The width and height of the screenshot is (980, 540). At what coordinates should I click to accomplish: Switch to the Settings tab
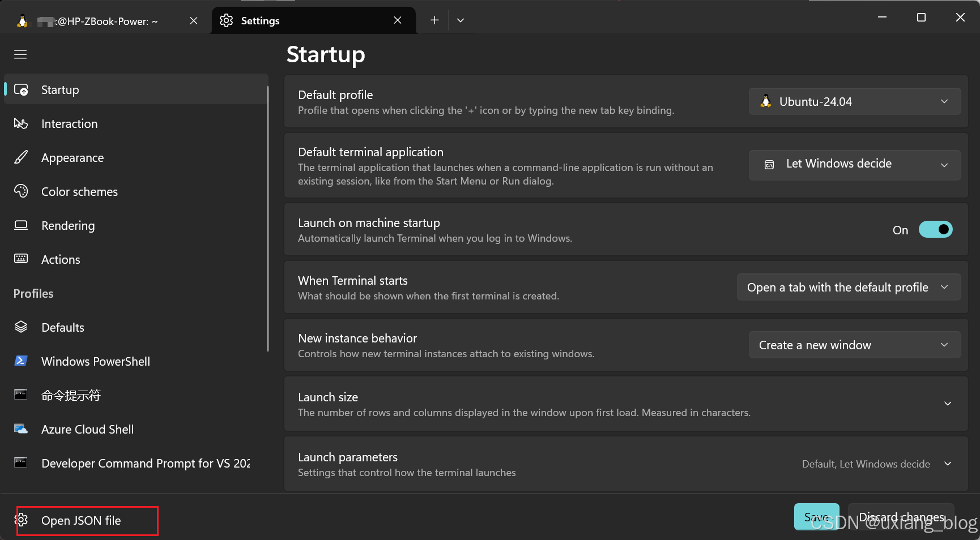click(x=314, y=21)
